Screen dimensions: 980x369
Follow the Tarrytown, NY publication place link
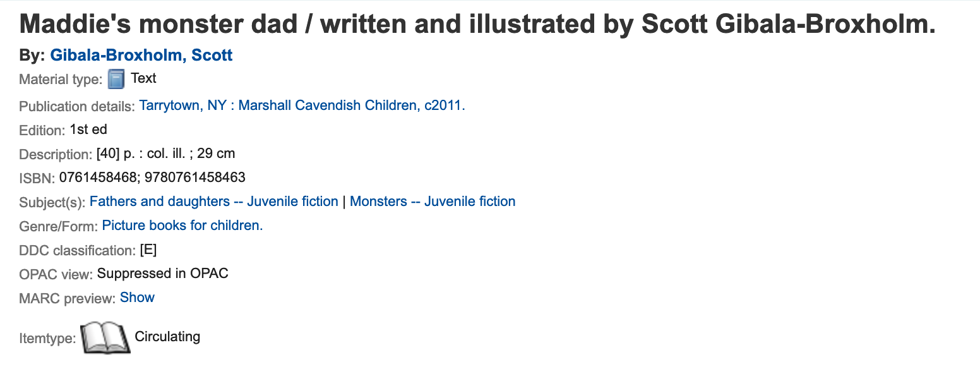tap(182, 106)
